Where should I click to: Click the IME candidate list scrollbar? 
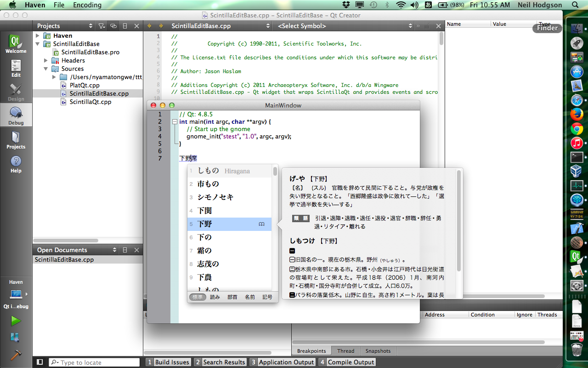tap(275, 172)
